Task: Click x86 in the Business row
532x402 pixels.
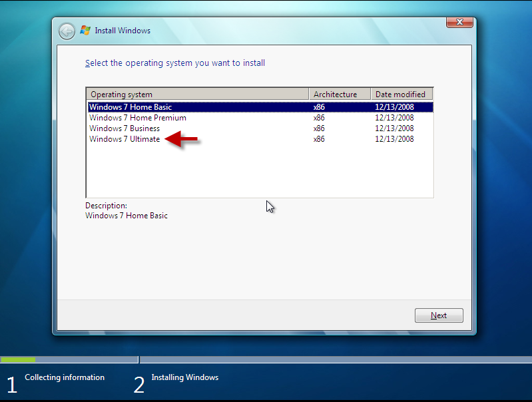Action: coord(319,128)
